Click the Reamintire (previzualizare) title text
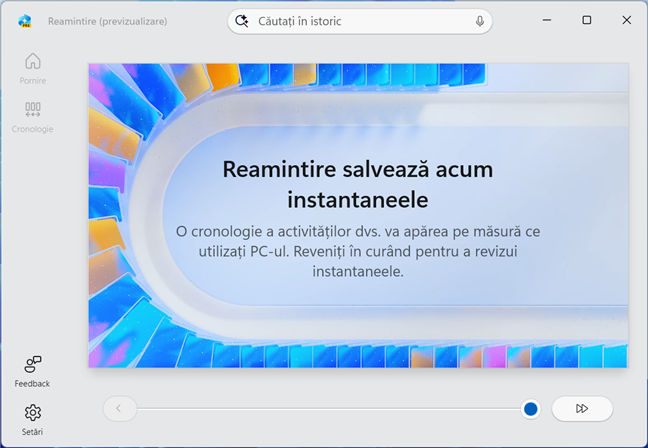The image size is (648, 448). coord(107,21)
